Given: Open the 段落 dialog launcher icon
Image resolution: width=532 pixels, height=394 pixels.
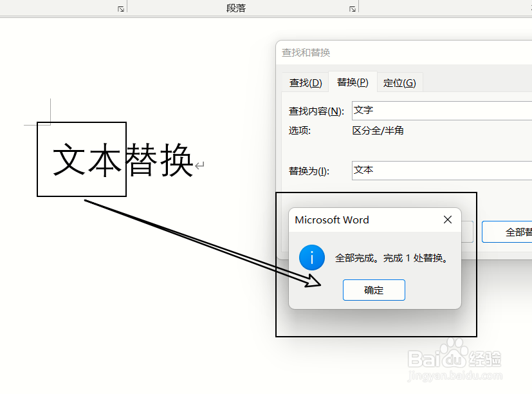Looking at the screenshot, I should click(x=352, y=9).
